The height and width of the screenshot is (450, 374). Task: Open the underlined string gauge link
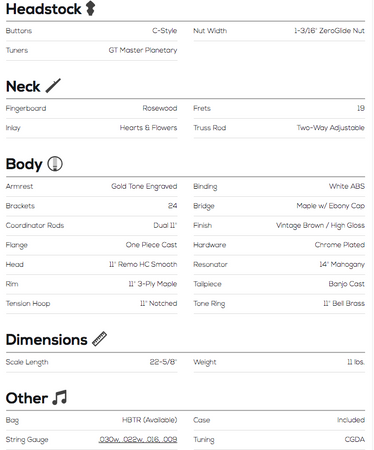138,439
